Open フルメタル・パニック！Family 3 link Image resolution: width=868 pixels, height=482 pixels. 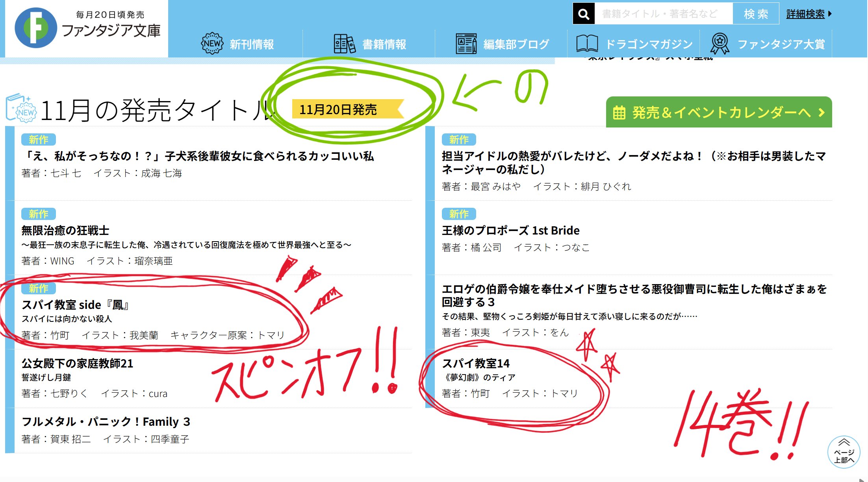click(106, 422)
